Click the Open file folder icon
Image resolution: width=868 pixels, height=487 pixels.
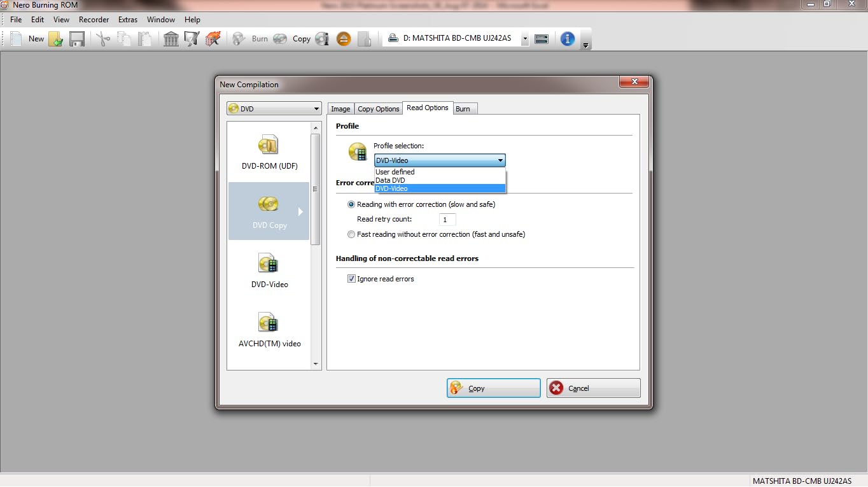tap(56, 39)
